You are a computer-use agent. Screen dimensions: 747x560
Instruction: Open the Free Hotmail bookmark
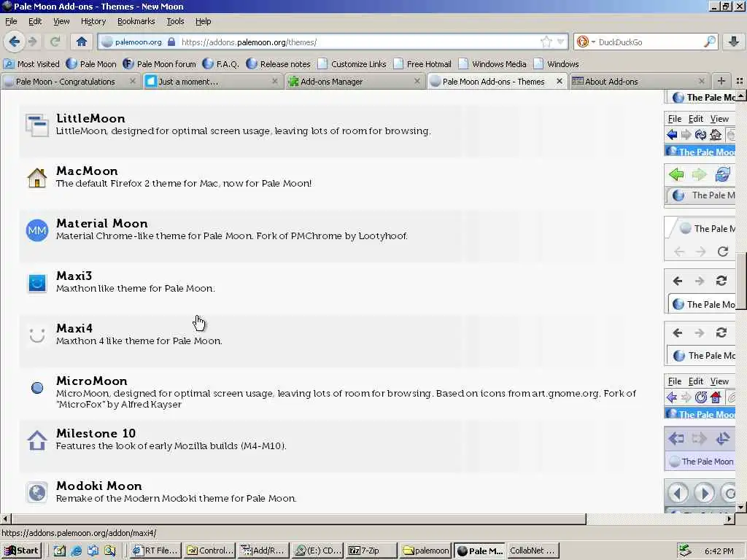click(x=422, y=64)
